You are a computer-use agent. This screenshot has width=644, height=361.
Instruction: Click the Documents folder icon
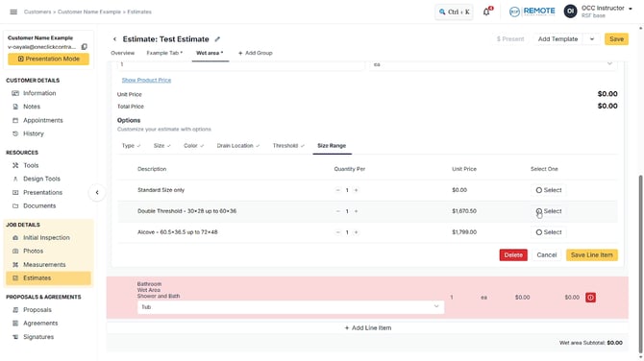click(15, 205)
